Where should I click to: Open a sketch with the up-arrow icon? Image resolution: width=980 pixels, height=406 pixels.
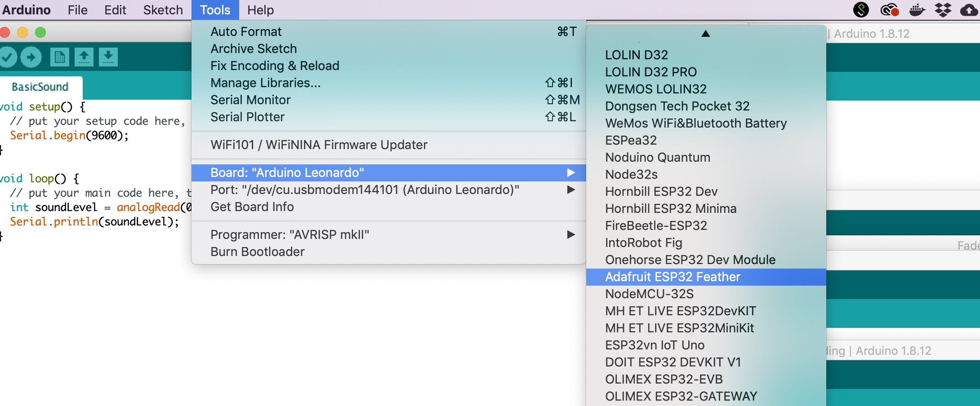coord(84,57)
